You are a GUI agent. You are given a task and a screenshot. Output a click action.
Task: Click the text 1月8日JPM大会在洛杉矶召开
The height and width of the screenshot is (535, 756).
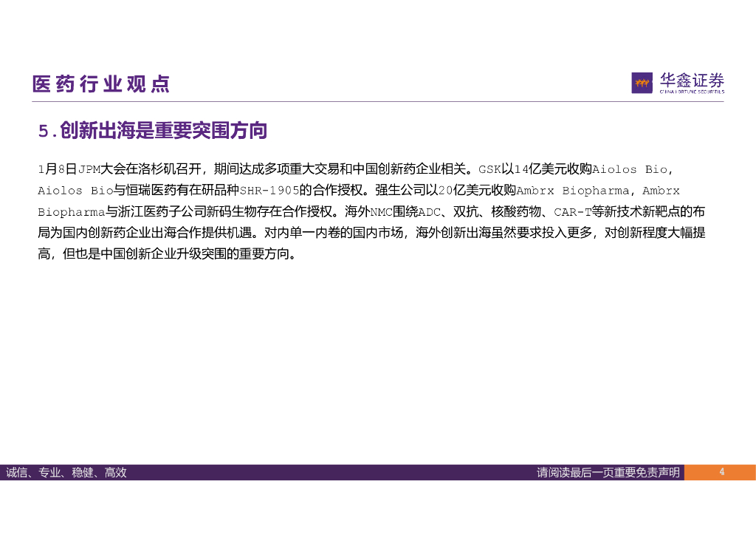(x=120, y=169)
